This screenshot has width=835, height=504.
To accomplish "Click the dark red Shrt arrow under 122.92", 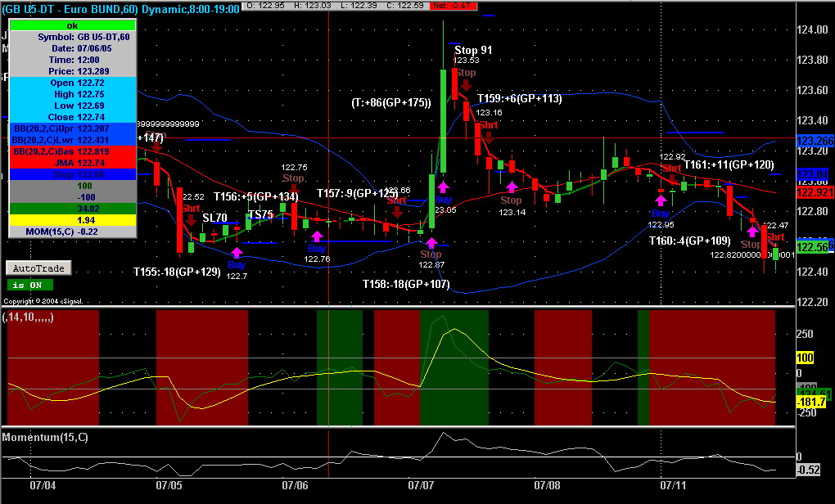I will 672,180.
